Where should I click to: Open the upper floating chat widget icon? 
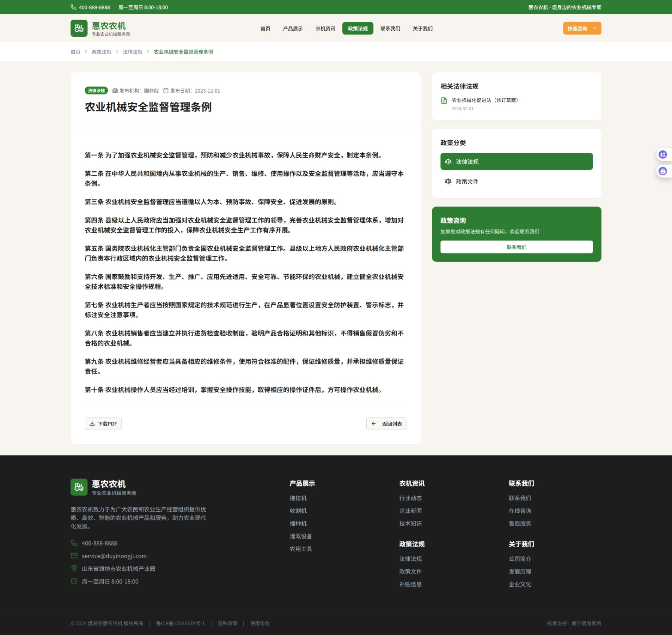663,154
